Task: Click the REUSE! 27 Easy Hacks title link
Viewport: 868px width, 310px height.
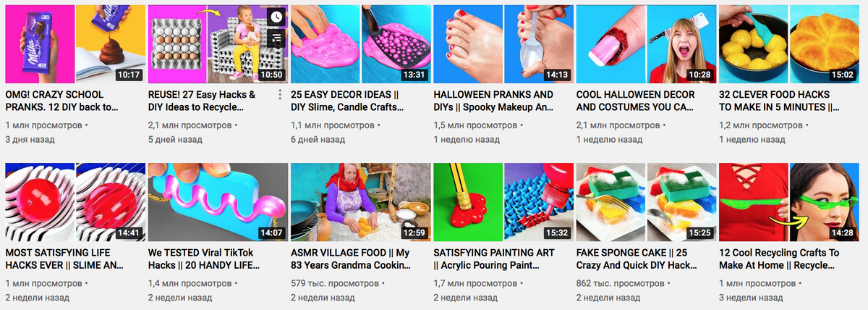Action: (x=202, y=101)
